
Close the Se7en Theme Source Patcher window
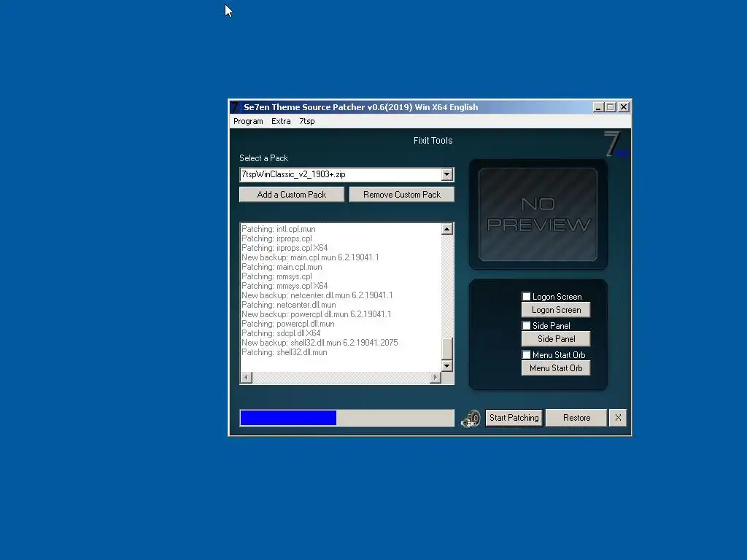623,107
